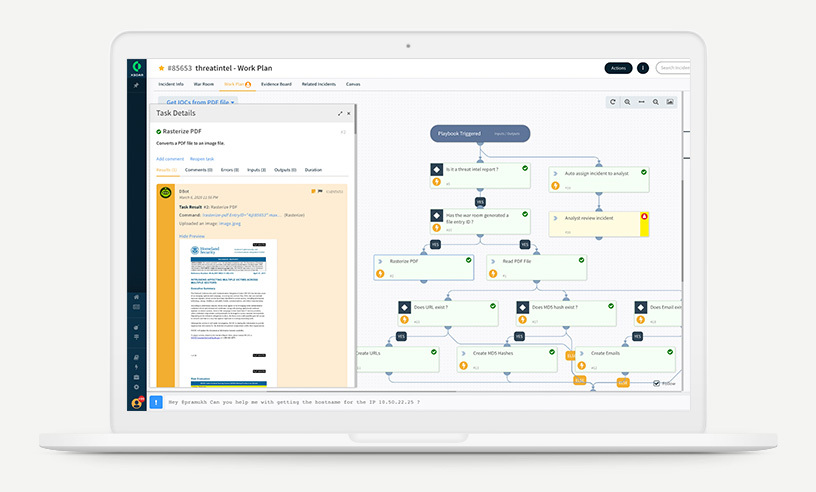Viewport: 816px width, 492px height.
Task: Refresh the playbook canvas
Action: click(x=613, y=102)
